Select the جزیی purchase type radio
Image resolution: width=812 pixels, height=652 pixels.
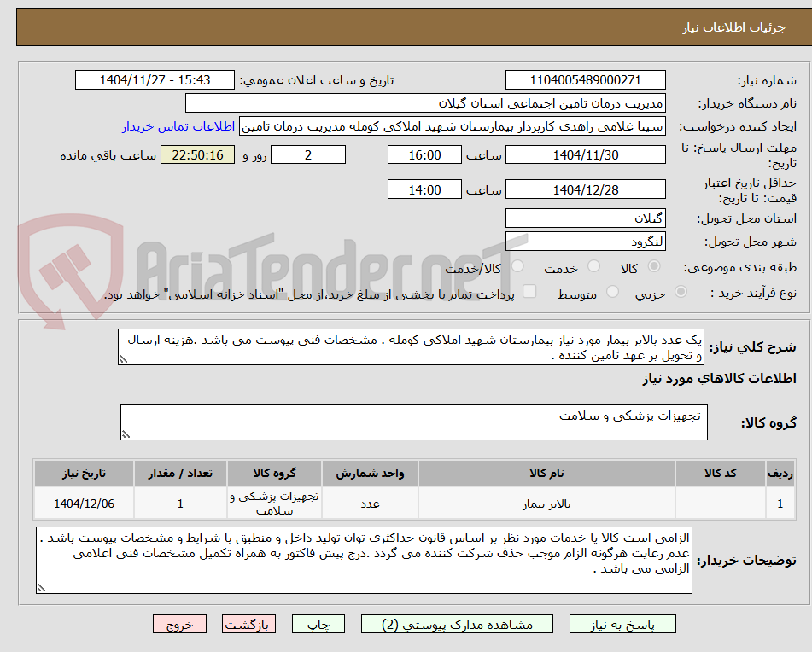[681, 292]
